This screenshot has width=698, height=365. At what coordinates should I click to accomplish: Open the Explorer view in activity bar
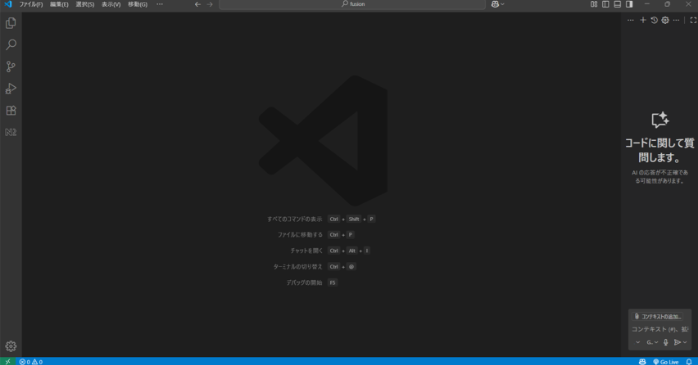click(11, 23)
